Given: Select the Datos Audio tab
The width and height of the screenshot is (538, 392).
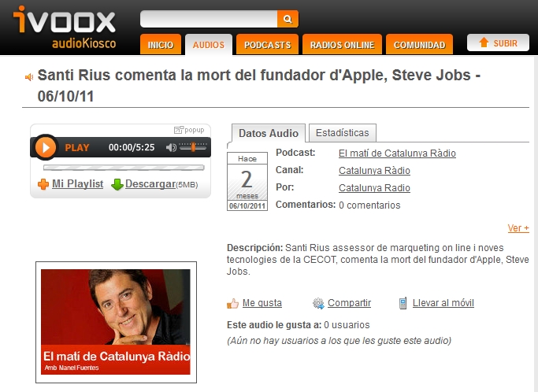Looking at the screenshot, I should point(269,133).
